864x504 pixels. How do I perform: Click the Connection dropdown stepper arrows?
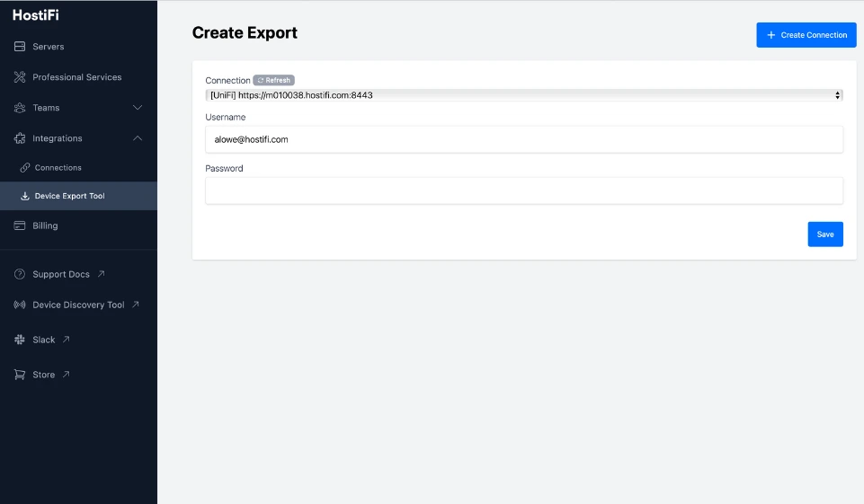pos(837,95)
